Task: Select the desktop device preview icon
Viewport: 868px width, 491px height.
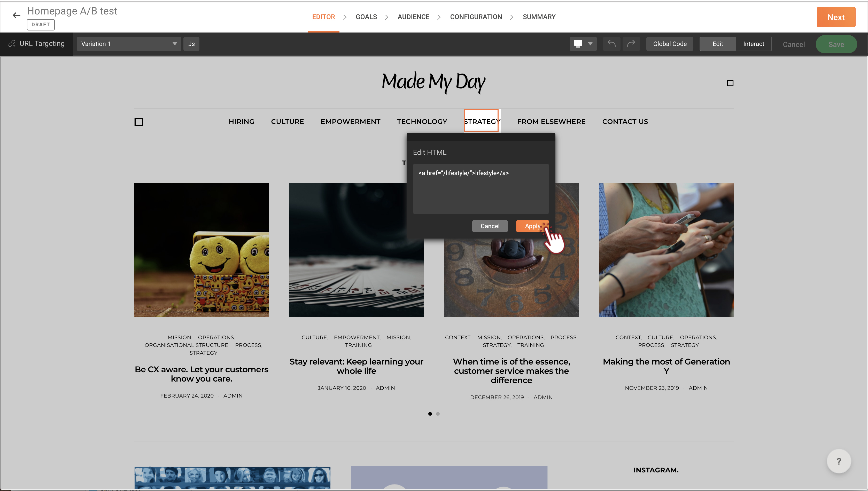Action: coord(578,44)
